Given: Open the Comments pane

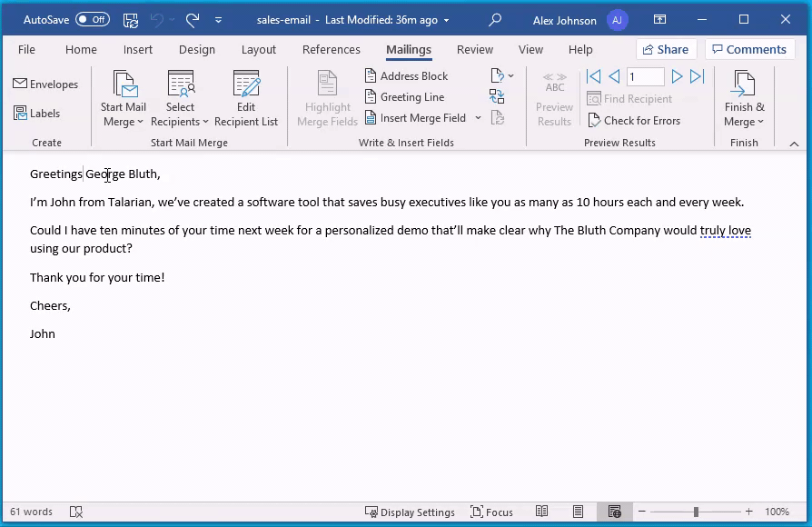Looking at the screenshot, I should 750,49.
